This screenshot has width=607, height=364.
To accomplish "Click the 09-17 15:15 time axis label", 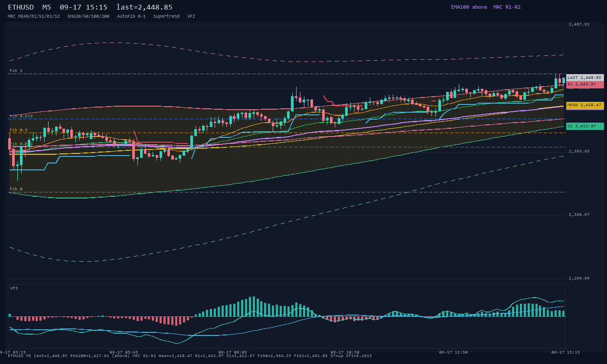I will [x=566, y=352].
